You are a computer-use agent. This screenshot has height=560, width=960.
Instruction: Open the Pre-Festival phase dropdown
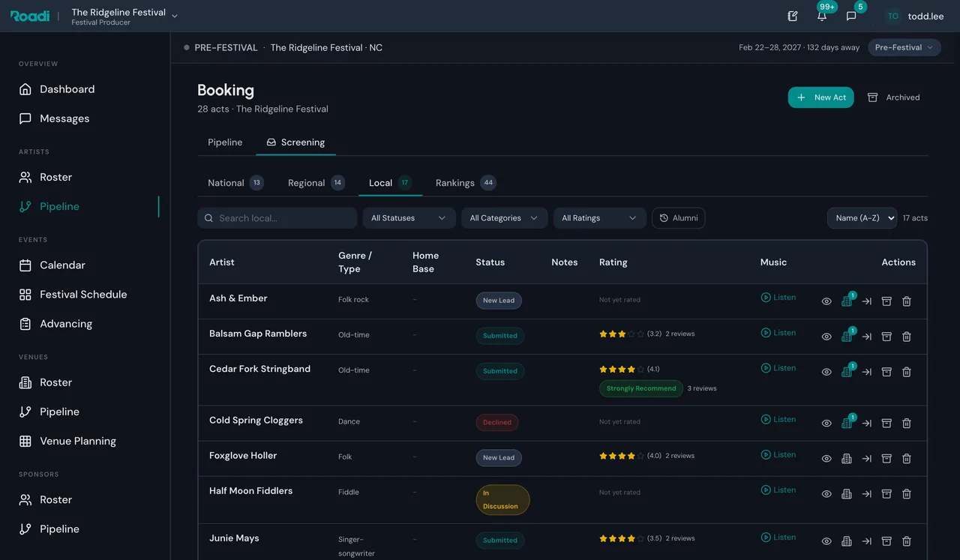click(x=904, y=47)
